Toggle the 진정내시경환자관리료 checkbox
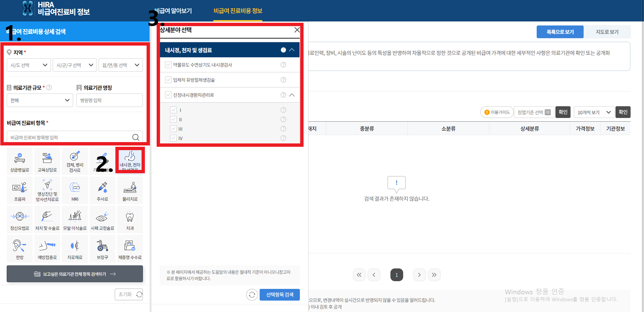Viewport: 644px width, 312px height. click(168, 95)
